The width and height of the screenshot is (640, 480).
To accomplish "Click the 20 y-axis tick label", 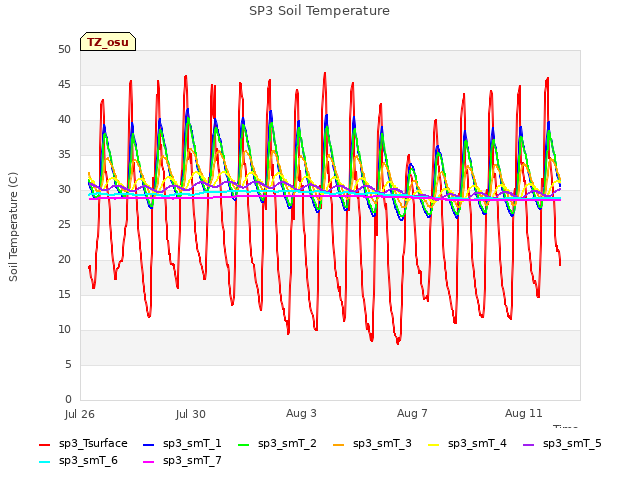I will (64, 260).
